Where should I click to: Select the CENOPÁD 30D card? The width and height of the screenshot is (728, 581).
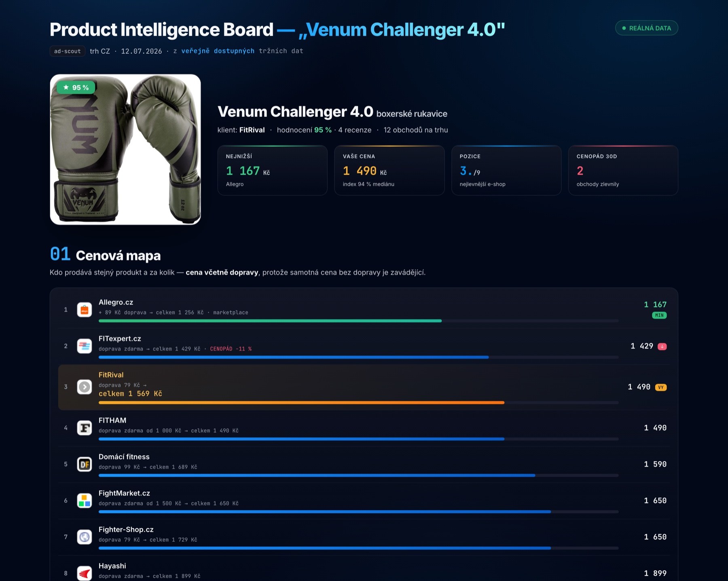click(623, 170)
